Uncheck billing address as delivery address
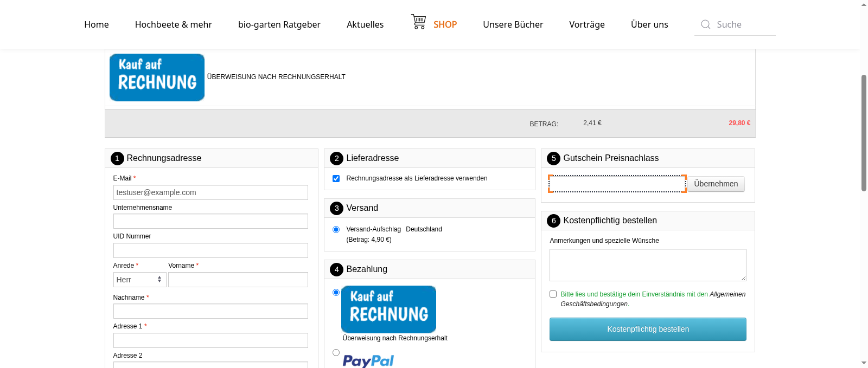 [336, 178]
